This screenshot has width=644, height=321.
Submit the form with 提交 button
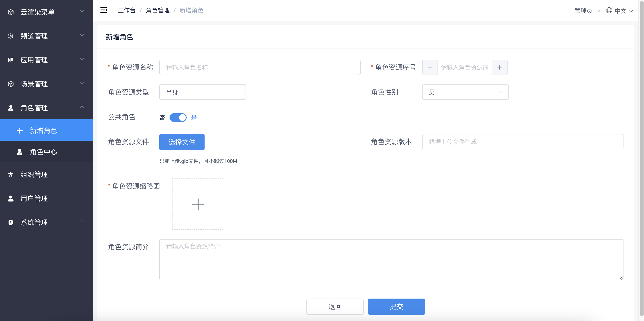(x=396, y=306)
